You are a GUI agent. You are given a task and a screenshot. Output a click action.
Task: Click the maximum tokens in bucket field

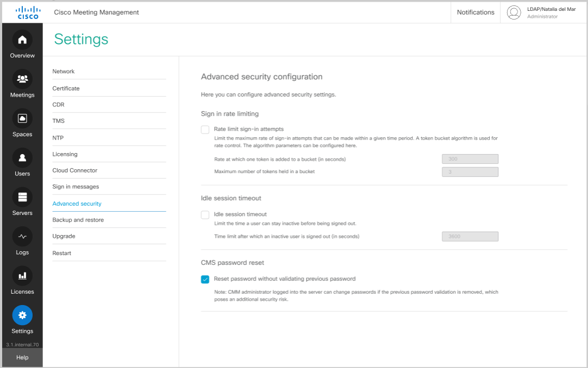pos(470,172)
